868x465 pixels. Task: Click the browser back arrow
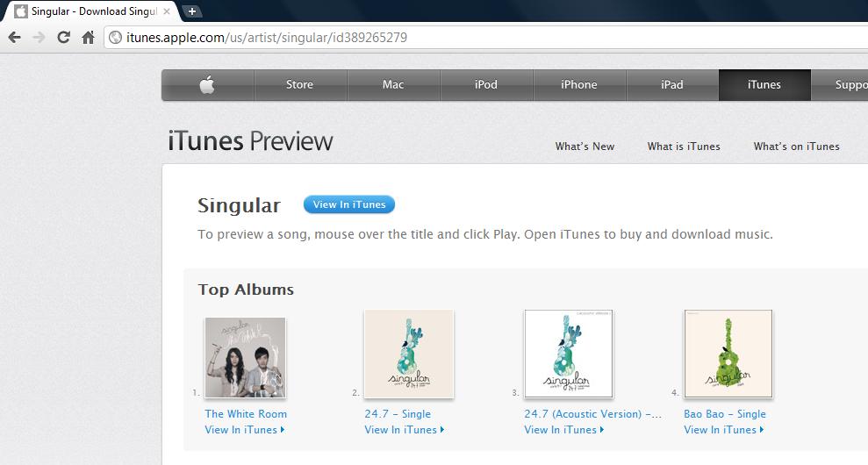(14, 38)
